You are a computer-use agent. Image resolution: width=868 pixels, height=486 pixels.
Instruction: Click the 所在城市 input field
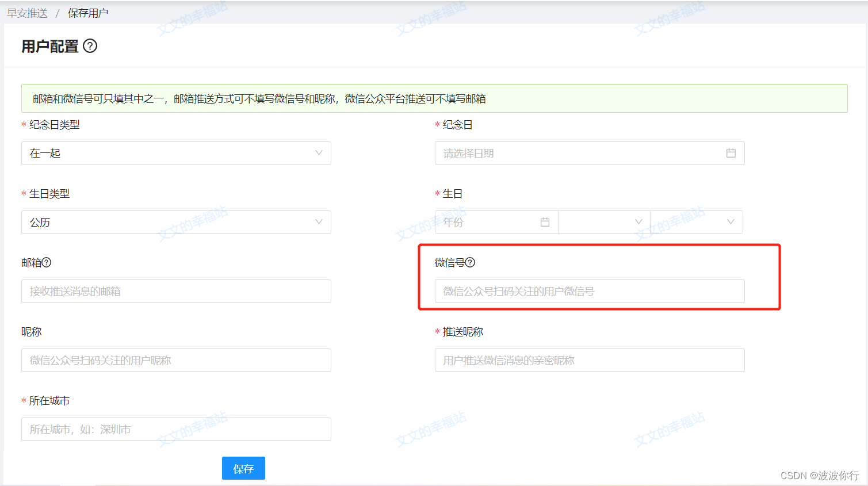pyautogui.click(x=176, y=429)
